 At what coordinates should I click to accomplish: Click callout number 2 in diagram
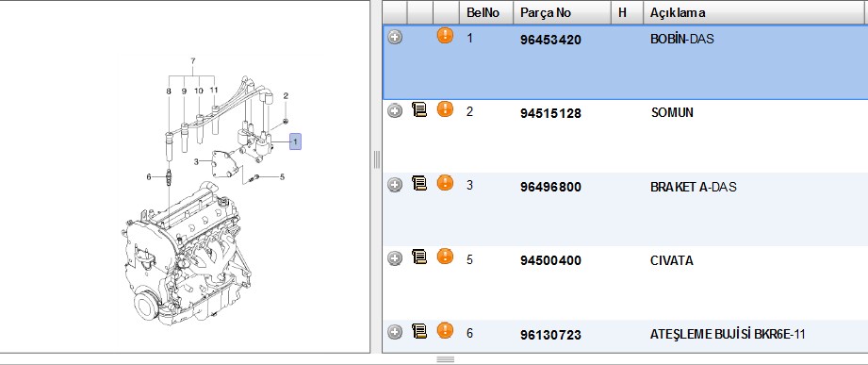tap(286, 96)
